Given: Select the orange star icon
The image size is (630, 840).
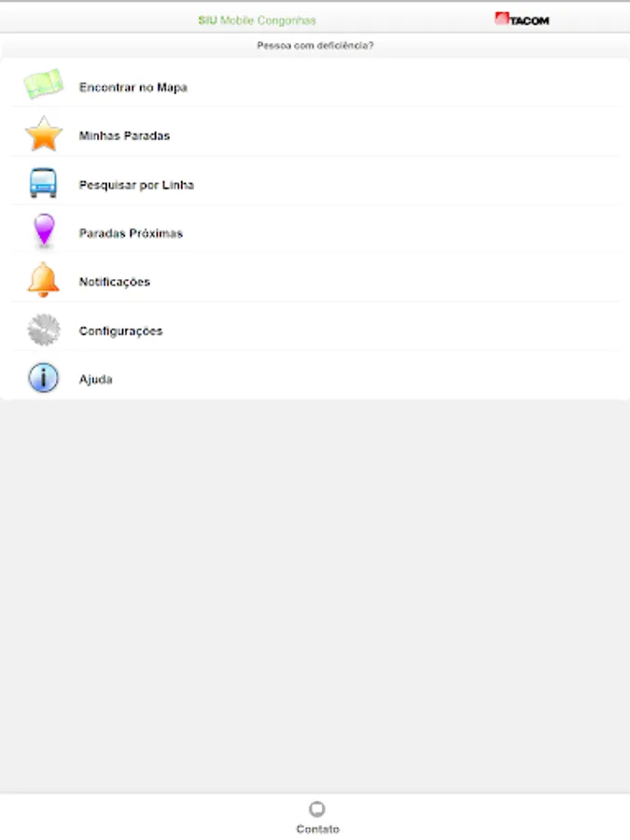Looking at the screenshot, I should tap(44, 133).
